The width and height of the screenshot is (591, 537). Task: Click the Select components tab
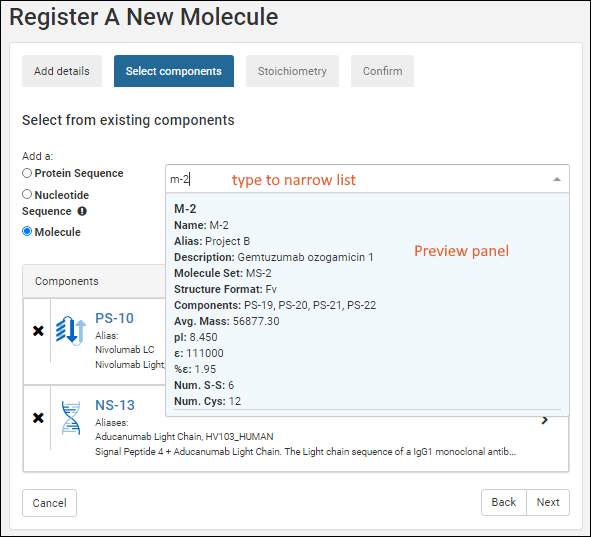coord(174,71)
